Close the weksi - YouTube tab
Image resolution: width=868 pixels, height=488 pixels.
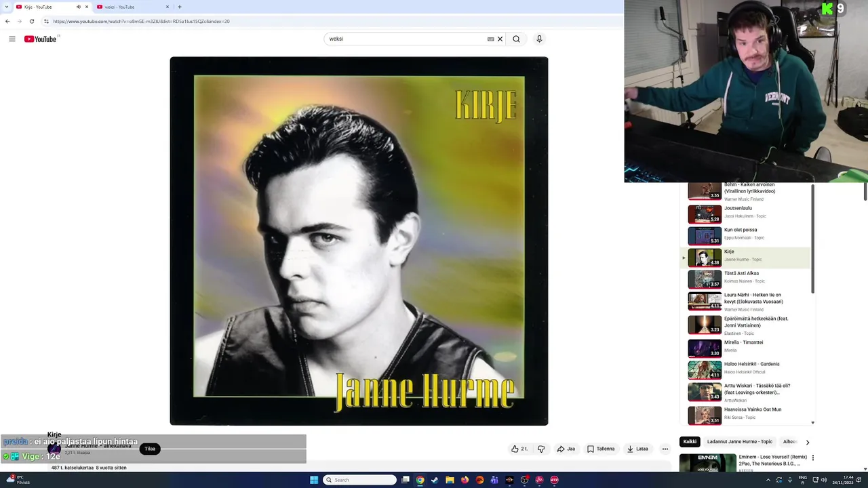[x=167, y=7]
